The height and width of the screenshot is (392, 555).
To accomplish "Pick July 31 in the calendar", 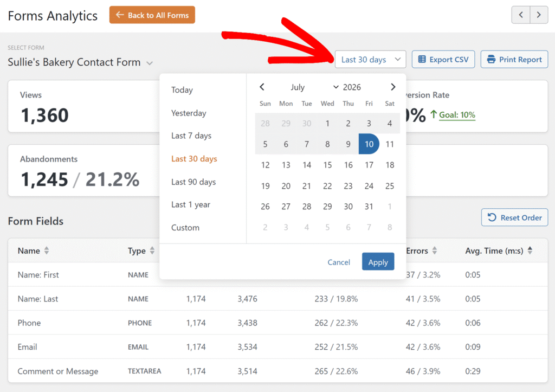I will click(x=369, y=207).
